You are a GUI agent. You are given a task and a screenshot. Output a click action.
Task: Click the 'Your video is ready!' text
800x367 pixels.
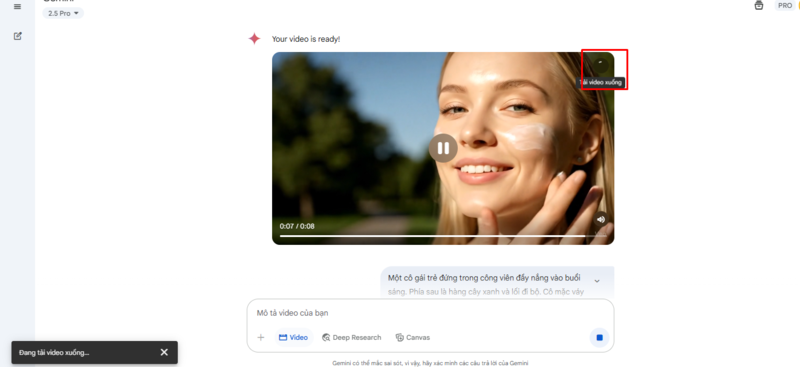[x=306, y=39]
